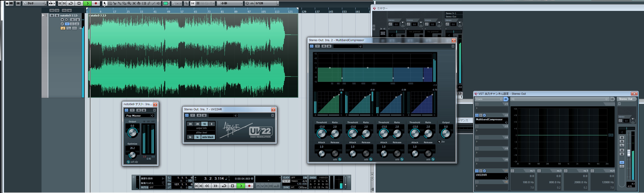The image size is (644, 193).
Task: Go to next marker in toolbar
Action: pyautogui.click(x=64, y=3)
